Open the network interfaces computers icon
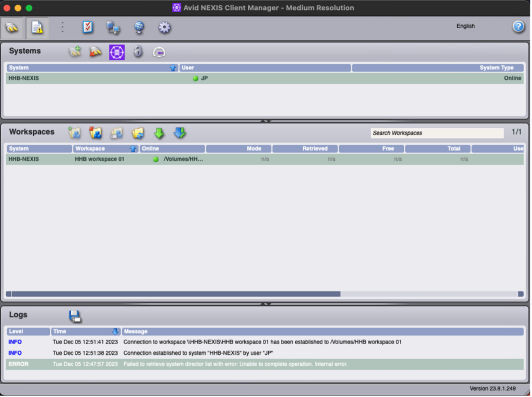 pyautogui.click(x=113, y=28)
